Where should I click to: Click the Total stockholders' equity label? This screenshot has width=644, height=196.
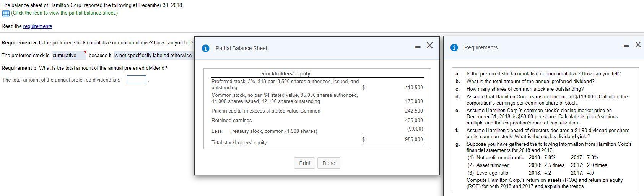click(x=239, y=142)
